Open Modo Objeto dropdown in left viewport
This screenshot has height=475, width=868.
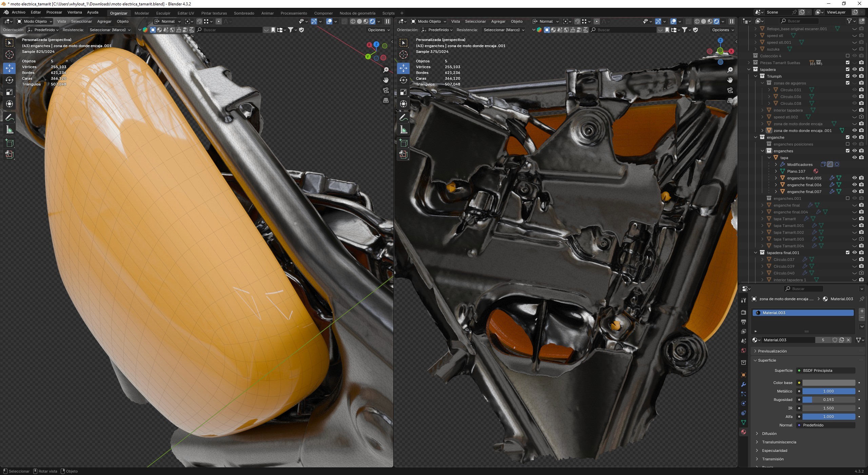(35, 21)
